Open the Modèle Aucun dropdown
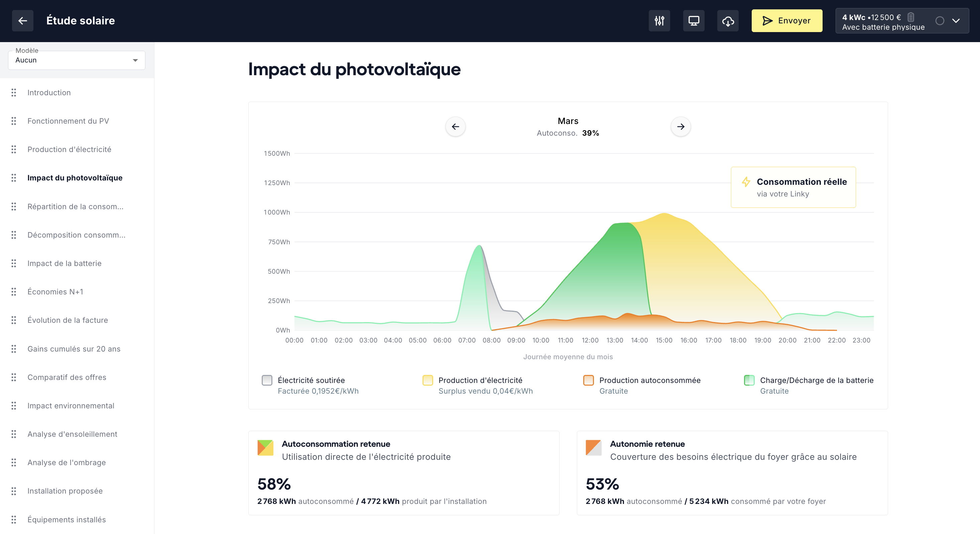This screenshot has width=980, height=534. click(x=77, y=60)
